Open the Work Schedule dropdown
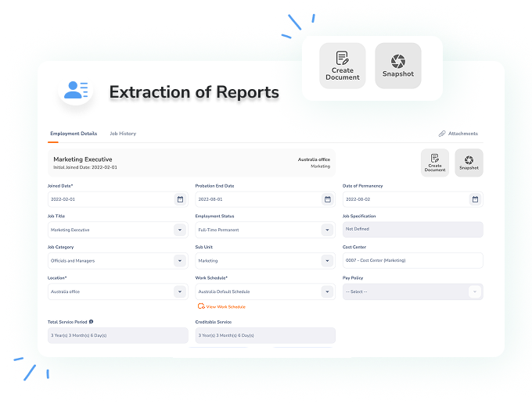This screenshot has height=404, width=532. click(327, 291)
